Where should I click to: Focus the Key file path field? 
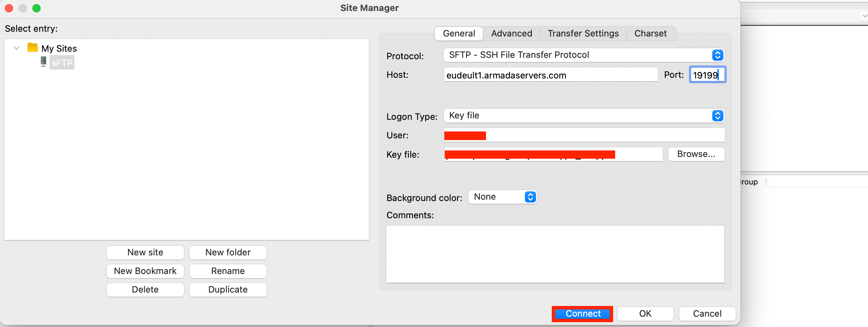point(553,154)
